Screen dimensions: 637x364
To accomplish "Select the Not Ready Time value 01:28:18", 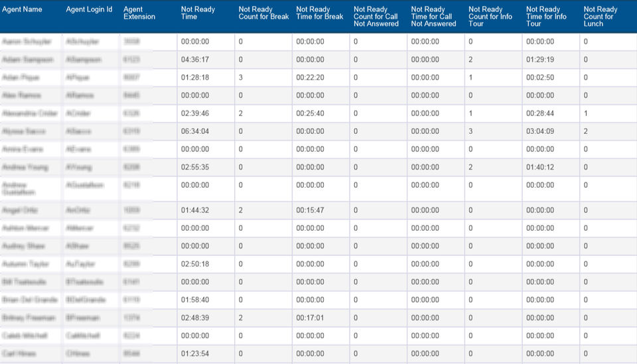I will 195,78.
